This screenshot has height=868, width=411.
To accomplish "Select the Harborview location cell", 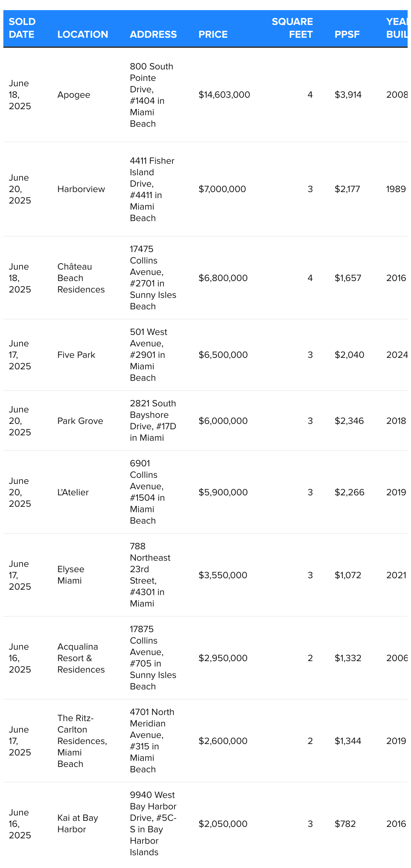I will [x=81, y=189].
